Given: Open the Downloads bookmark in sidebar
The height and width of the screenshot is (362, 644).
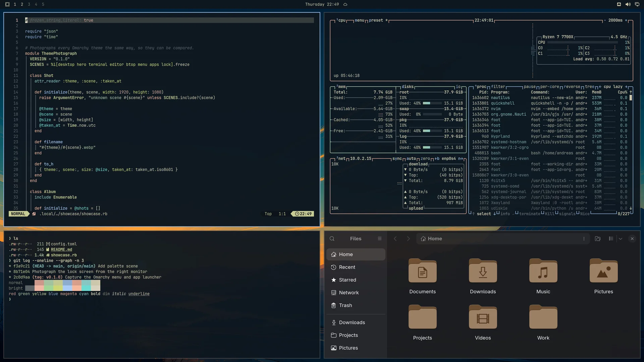Looking at the screenshot, I should (x=356, y=322).
